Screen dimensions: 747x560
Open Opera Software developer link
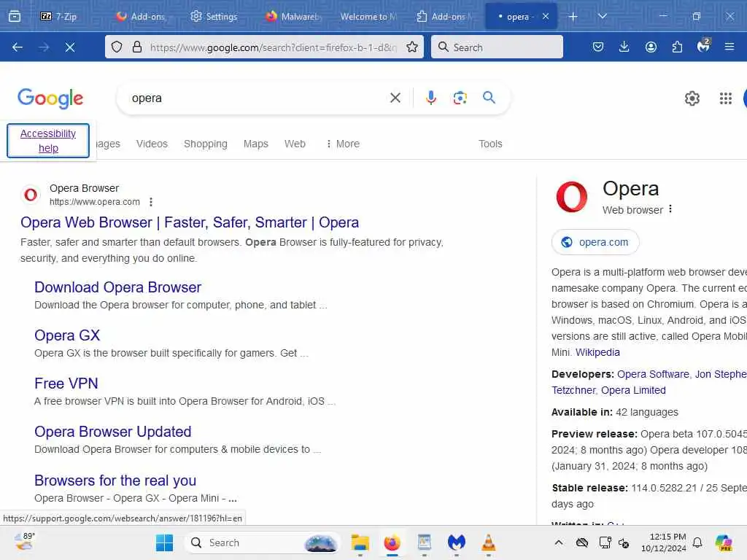[x=653, y=374]
